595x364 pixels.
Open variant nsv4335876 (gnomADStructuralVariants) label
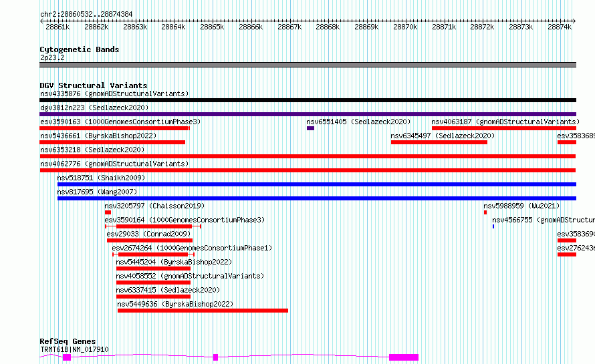click(x=114, y=94)
